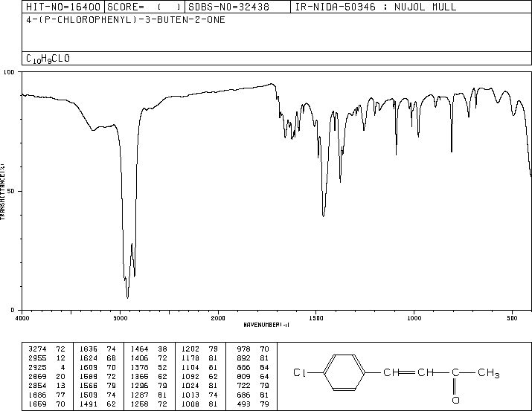Click the empty SCORE= field in header
The image size is (532, 411).
pyautogui.click(x=144, y=7)
